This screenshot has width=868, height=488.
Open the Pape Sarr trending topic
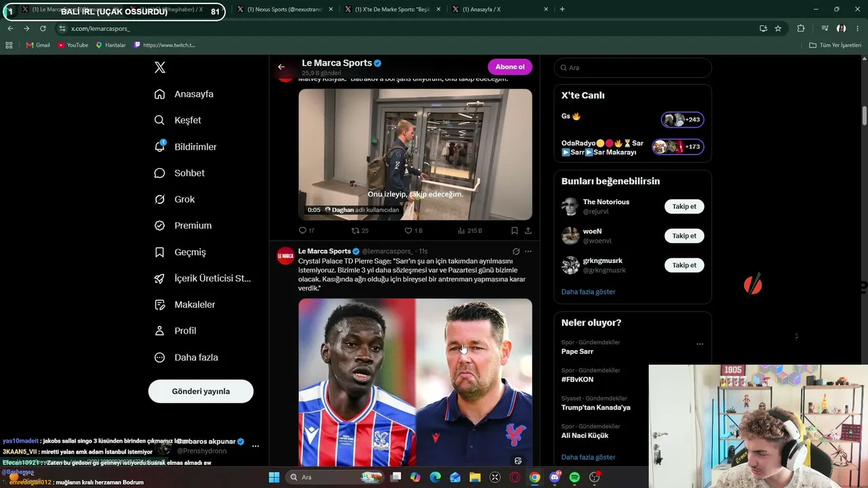[x=577, y=352]
